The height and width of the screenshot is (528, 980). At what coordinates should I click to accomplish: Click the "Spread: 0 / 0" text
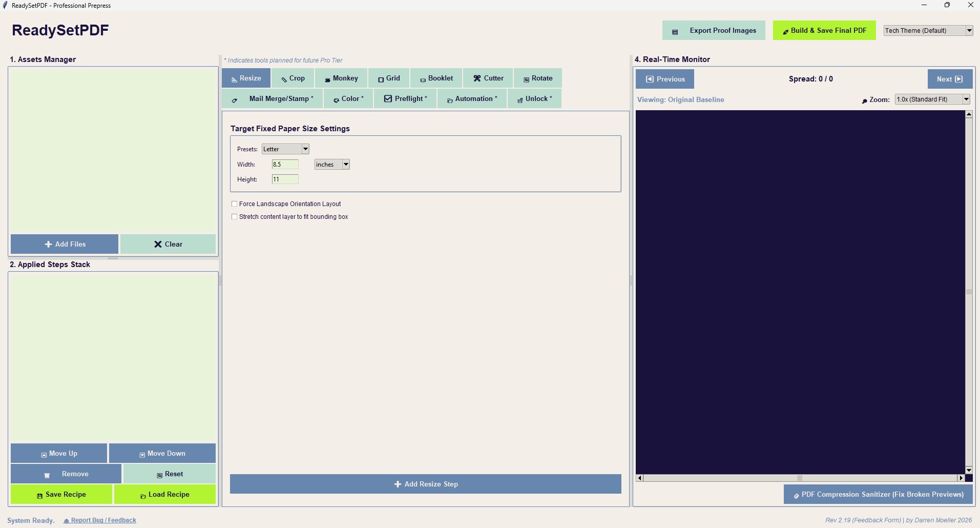811,79
